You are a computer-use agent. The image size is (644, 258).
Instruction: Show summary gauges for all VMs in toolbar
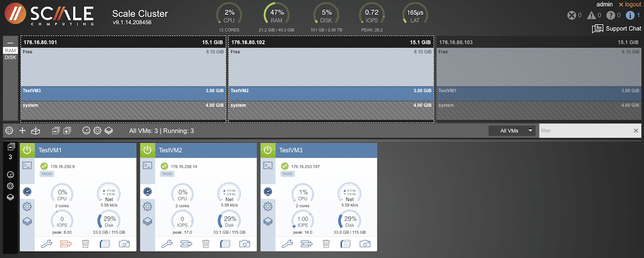click(x=86, y=131)
